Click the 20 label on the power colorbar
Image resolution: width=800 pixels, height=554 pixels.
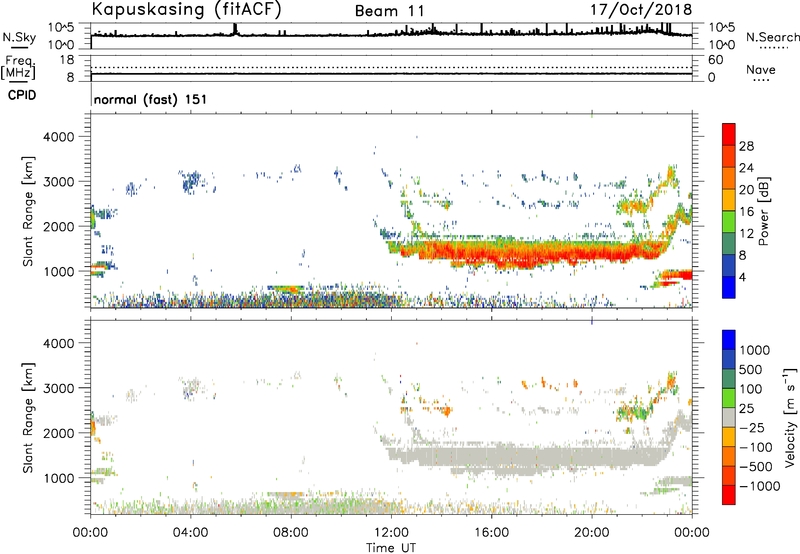click(746, 190)
